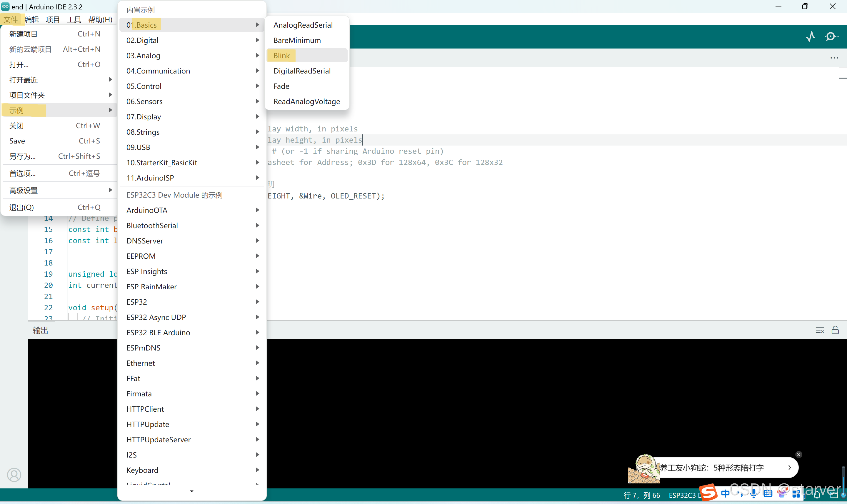Toggle the output panel scroll lock

[835, 330]
